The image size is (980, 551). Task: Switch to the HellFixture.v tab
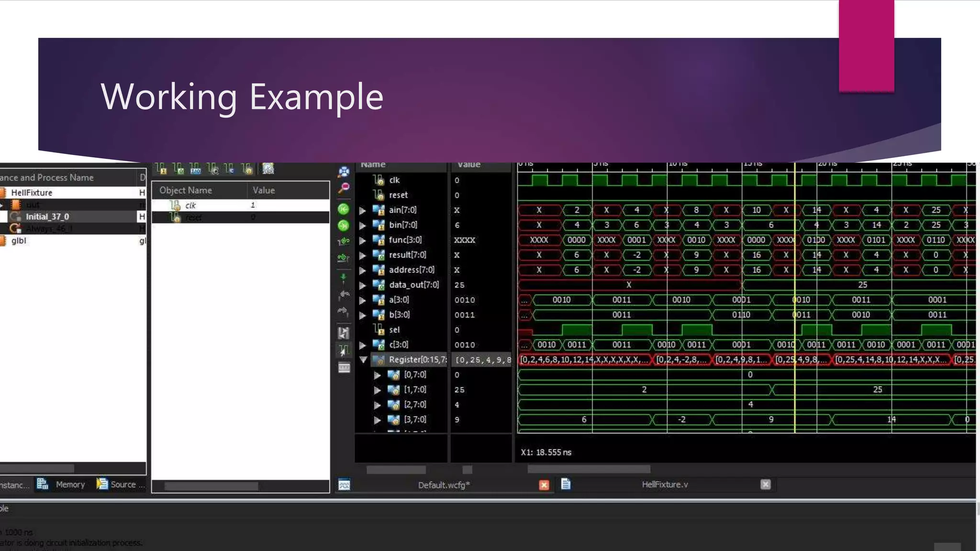664,485
